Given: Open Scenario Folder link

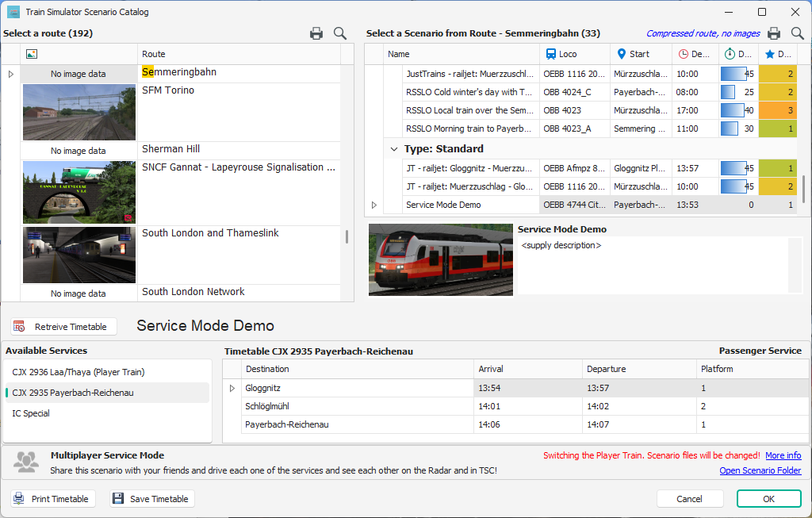Looking at the screenshot, I should [x=760, y=470].
